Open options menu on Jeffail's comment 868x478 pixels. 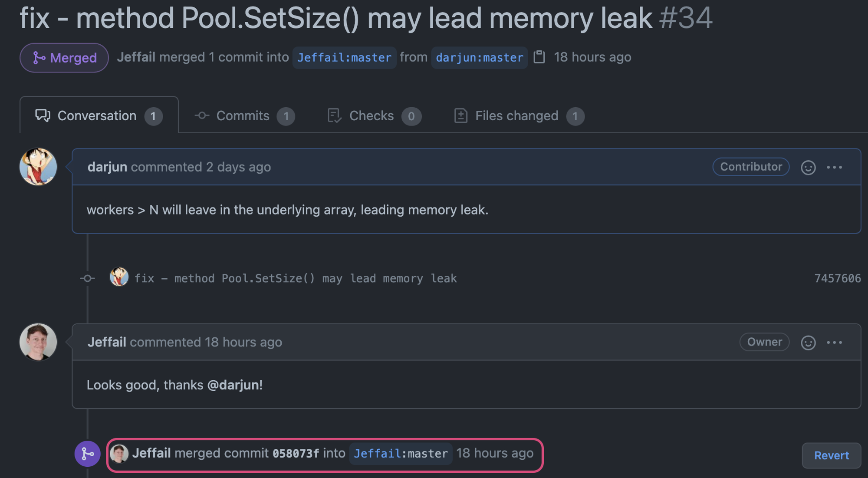coord(834,343)
